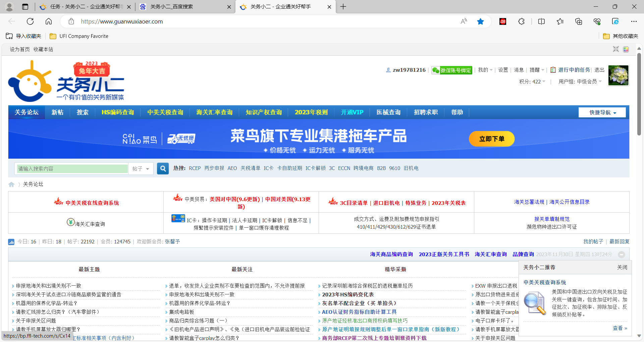Click the 关务小二 site logo
The width and height of the screenshot is (644, 342).
pyautogui.click(x=66, y=81)
